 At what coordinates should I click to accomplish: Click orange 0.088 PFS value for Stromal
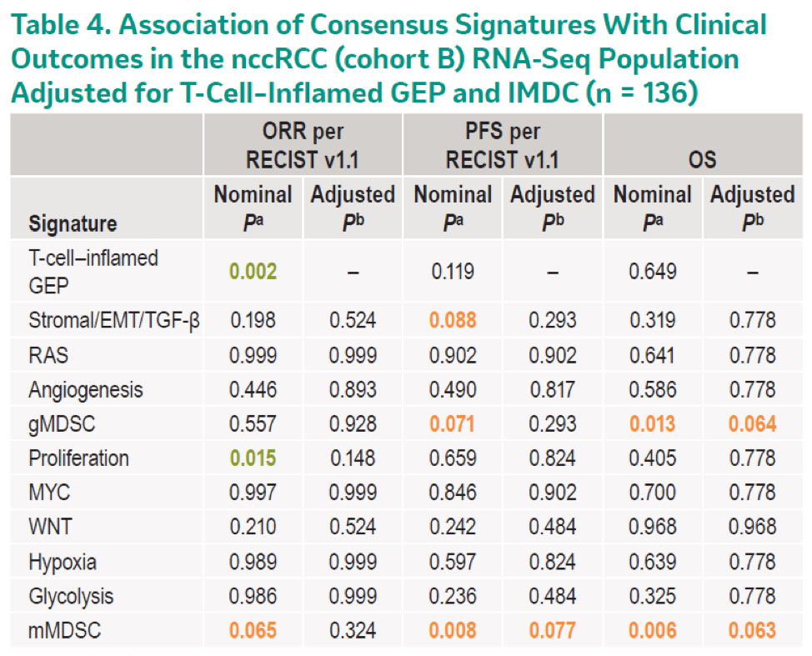click(x=453, y=320)
